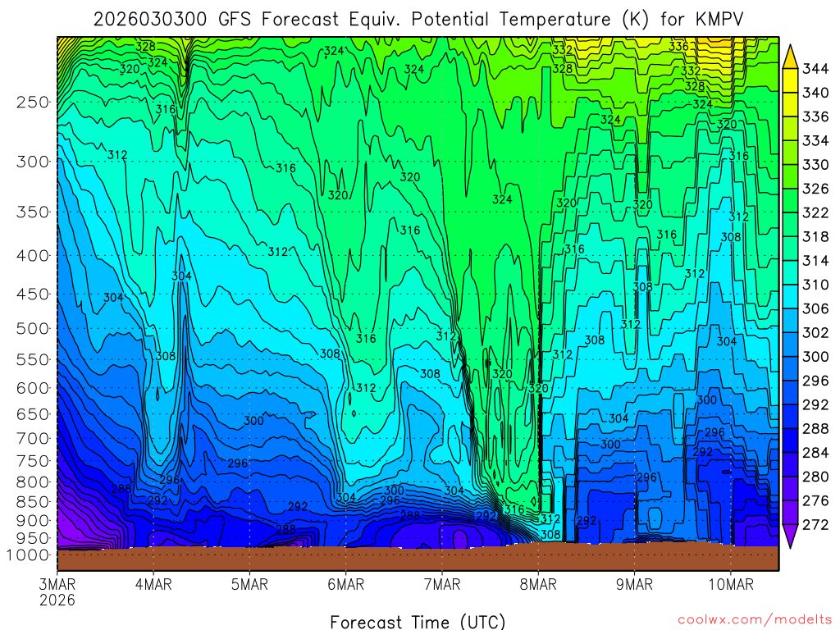Click the 10MAR date label on time axis

point(731,584)
